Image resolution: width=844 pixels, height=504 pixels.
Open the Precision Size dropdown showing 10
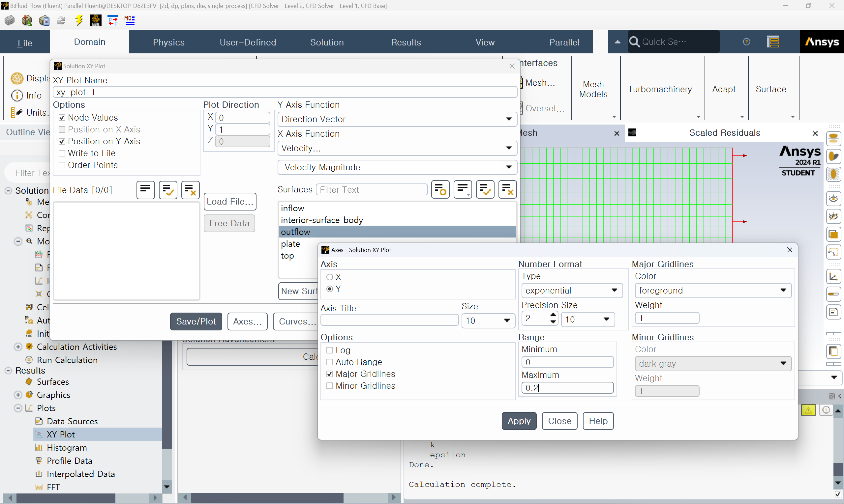click(x=588, y=319)
